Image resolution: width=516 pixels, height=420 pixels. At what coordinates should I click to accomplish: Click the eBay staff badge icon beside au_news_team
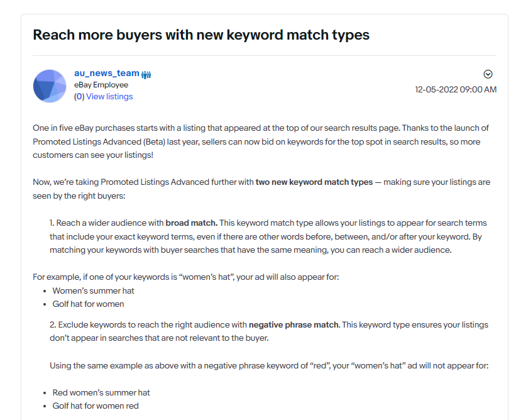tap(146, 75)
